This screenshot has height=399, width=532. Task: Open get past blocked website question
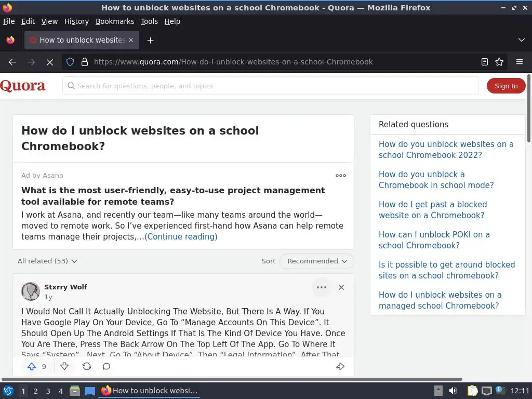[433, 210]
